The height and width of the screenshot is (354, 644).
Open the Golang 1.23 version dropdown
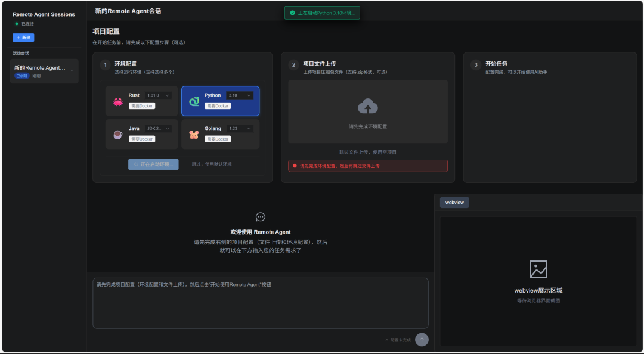pos(240,129)
